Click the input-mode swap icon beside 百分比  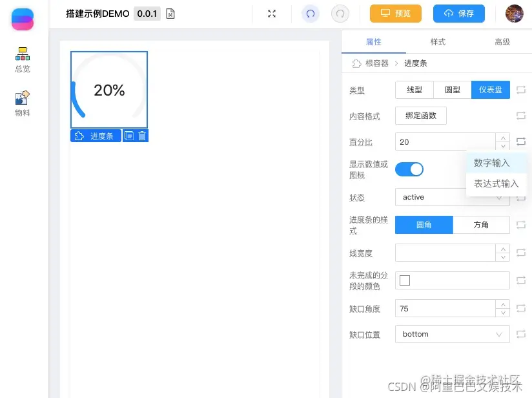[x=522, y=141]
